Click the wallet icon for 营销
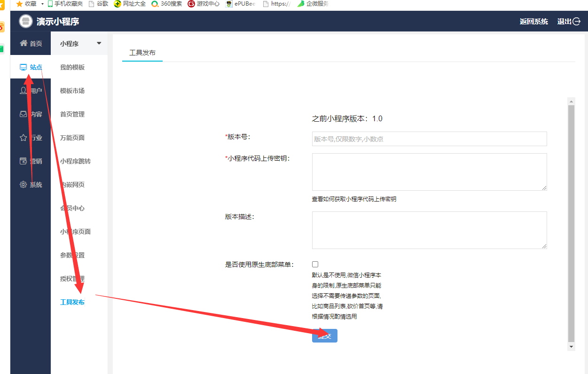The width and height of the screenshot is (588, 374). point(23,161)
